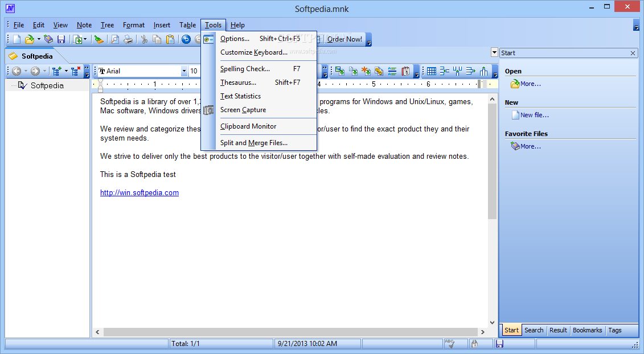The width and height of the screenshot is (644, 354).
Task: Switch to the Search tab
Action: point(534,330)
